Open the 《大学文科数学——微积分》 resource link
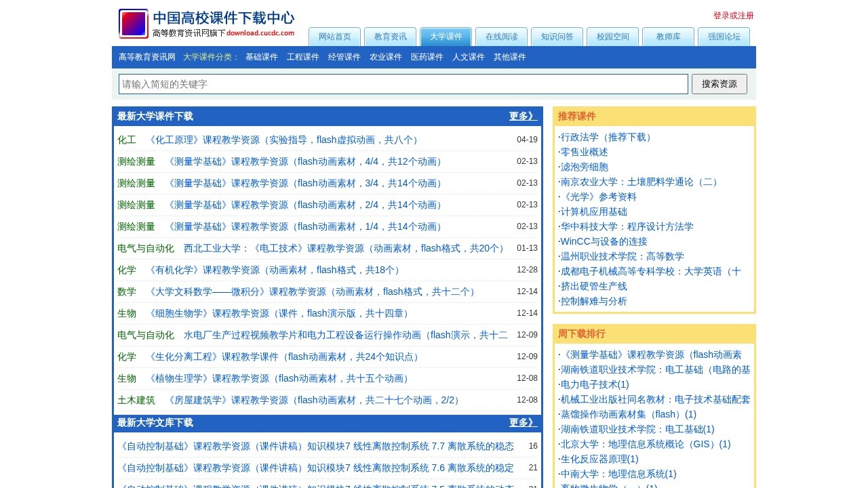The height and width of the screenshot is (488, 868). [x=313, y=291]
